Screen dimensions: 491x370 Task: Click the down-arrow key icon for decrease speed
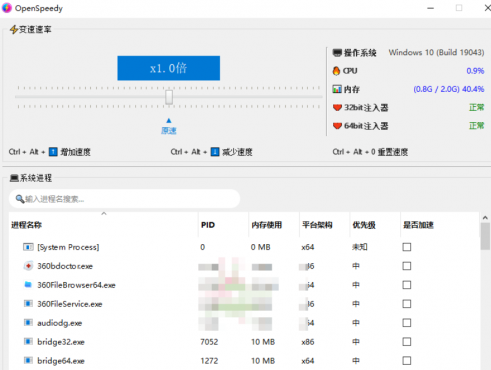pos(215,152)
